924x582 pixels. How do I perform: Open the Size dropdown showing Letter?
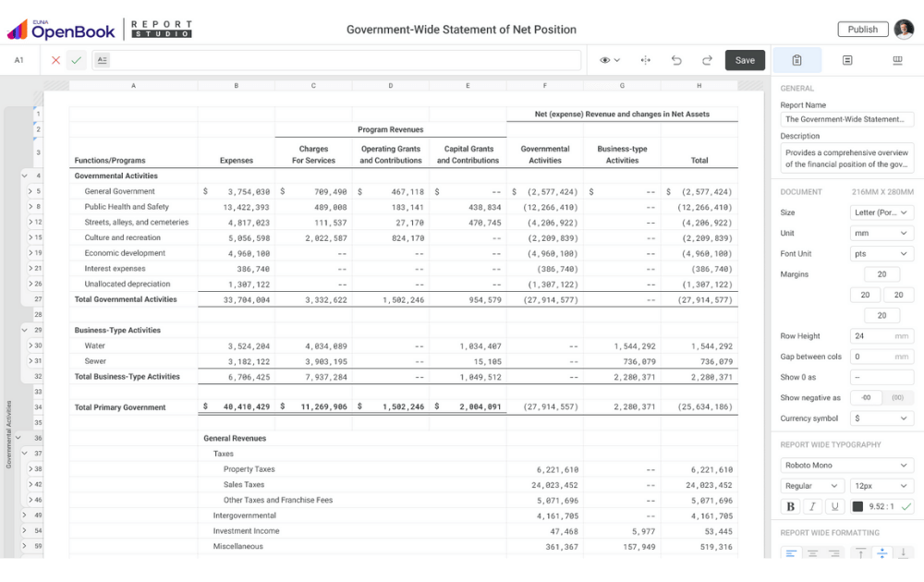tap(881, 212)
